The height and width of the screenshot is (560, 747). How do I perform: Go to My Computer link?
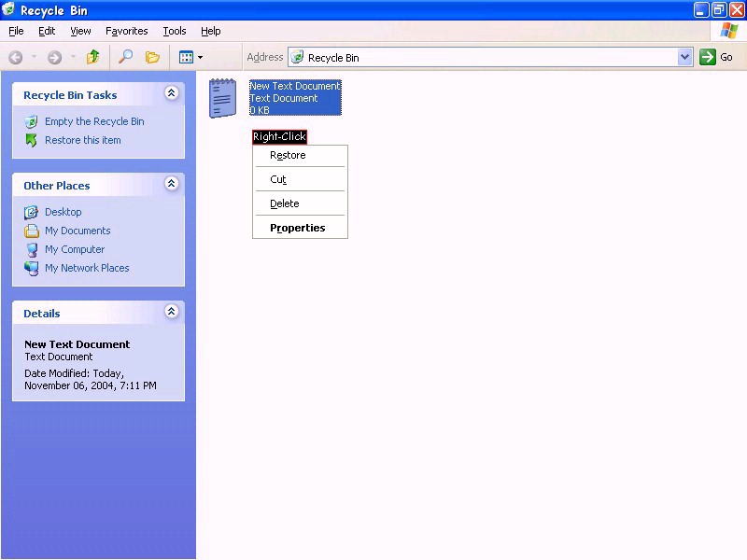[75, 249]
